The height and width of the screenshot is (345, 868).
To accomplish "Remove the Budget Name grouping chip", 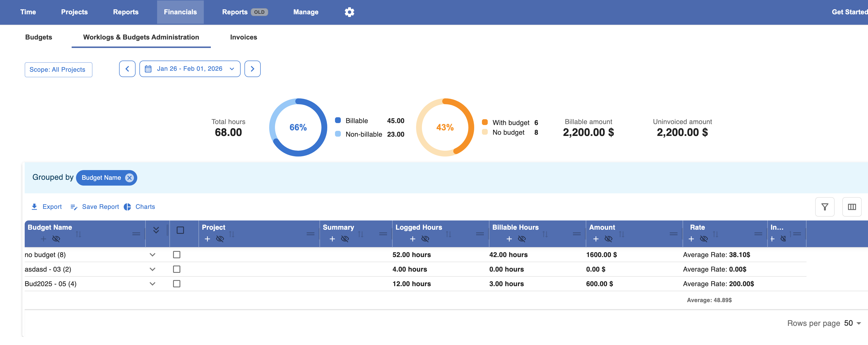I will (x=129, y=178).
